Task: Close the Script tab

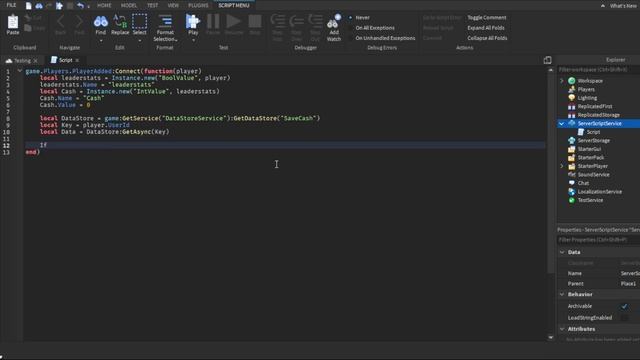Action: [x=77, y=60]
